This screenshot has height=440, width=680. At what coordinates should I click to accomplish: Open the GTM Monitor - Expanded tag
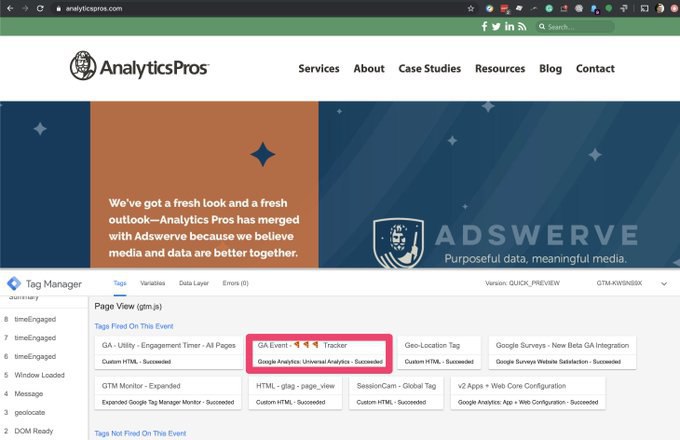(x=168, y=393)
